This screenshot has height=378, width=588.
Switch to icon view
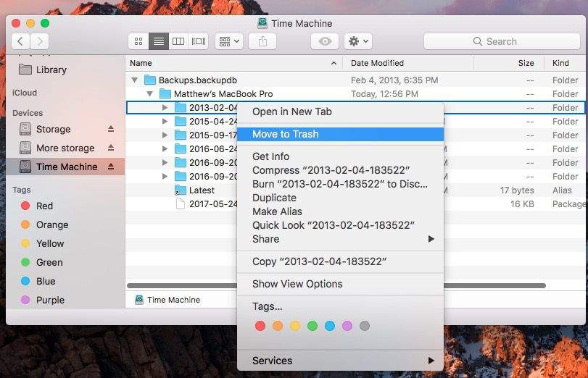pos(138,41)
